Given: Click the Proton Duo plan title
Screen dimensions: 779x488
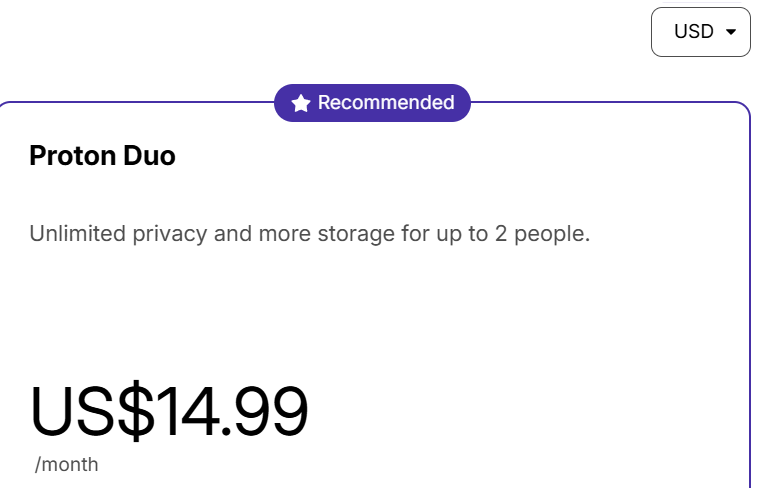Looking at the screenshot, I should 102,156.
